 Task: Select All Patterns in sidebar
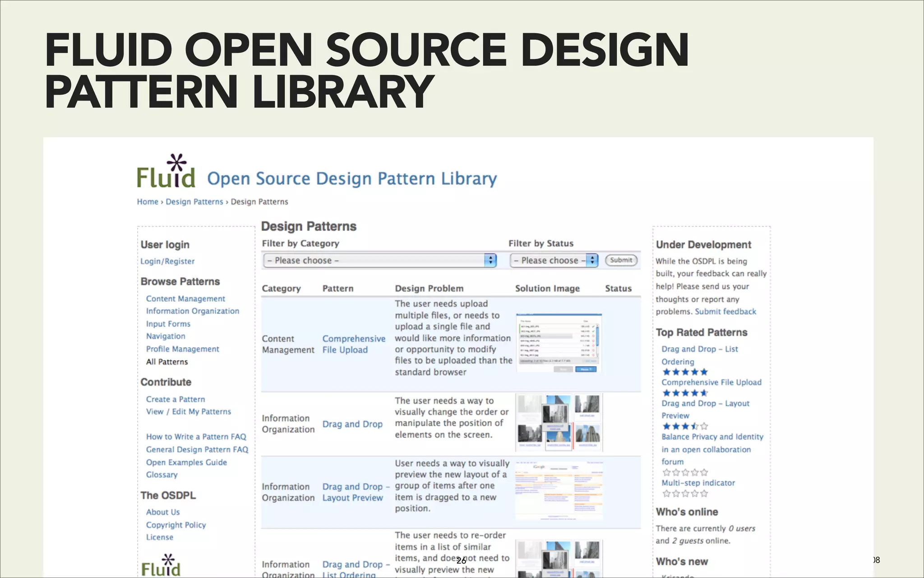tap(167, 362)
